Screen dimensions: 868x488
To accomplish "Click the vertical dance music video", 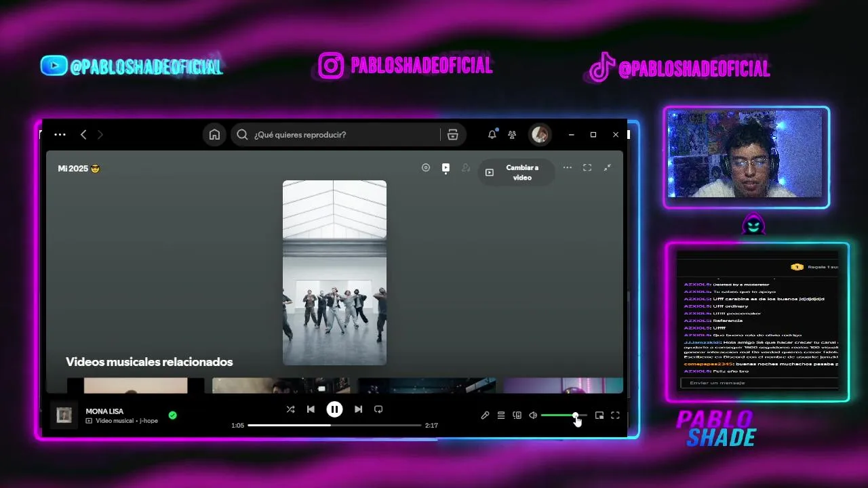I will [334, 272].
